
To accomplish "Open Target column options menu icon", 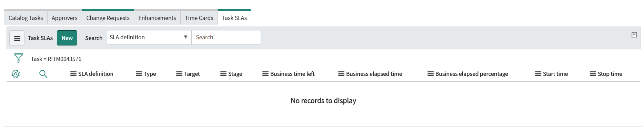I will point(179,74).
